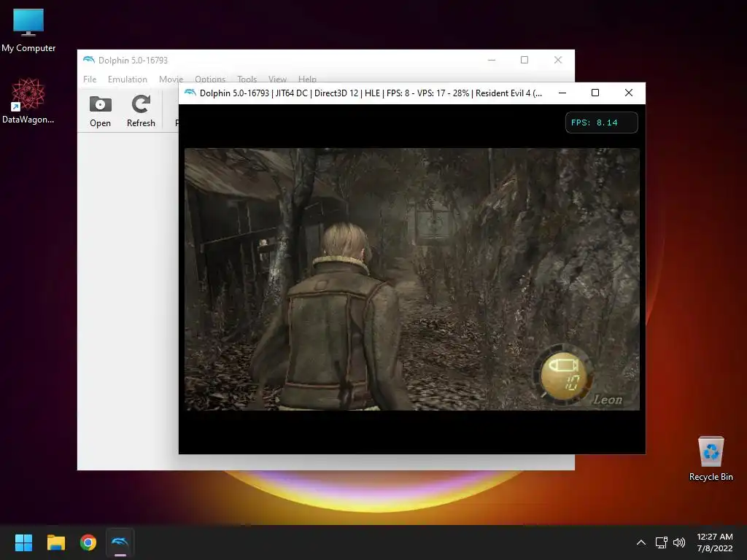747x560 pixels.
Task: Select the Recycle Bin desktop icon
Action: (x=711, y=459)
